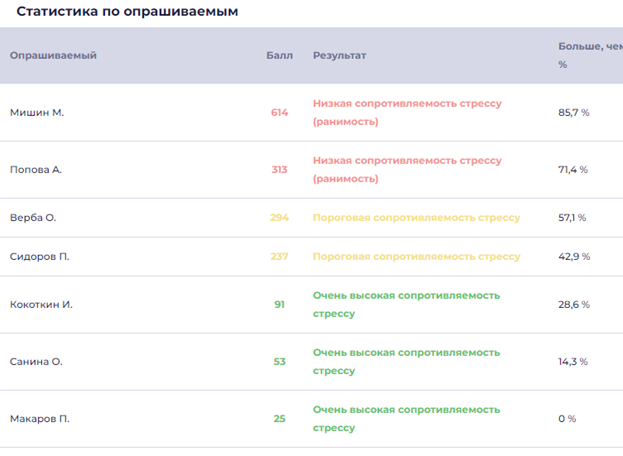
Task: Open the Верба О. row
Action: (33, 218)
